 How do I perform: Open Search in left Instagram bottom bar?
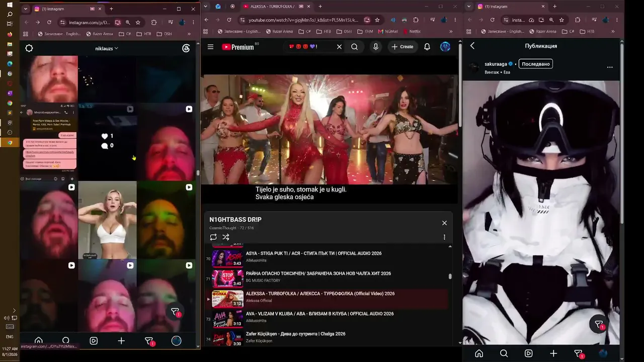tap(66, 340)
